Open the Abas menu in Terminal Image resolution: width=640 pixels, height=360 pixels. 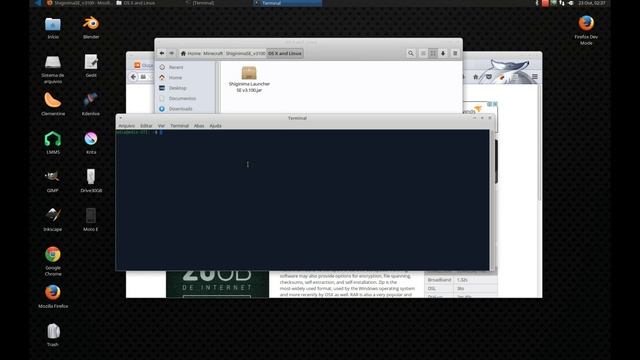(x=199, y=126)
